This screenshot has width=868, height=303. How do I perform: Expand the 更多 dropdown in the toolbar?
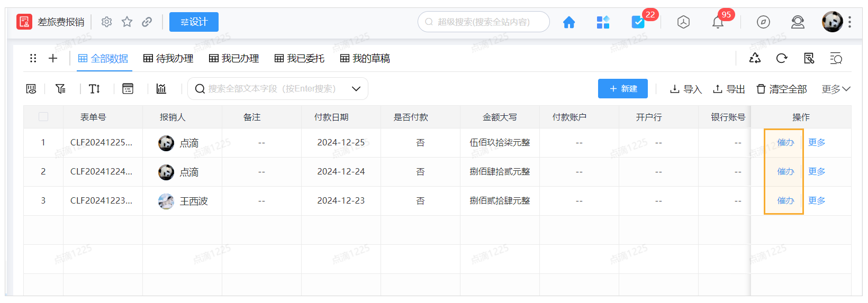click(836, 89)
